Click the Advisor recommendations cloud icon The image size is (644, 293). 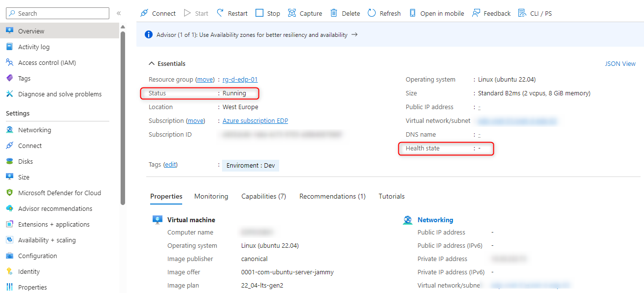click(9, 208)
